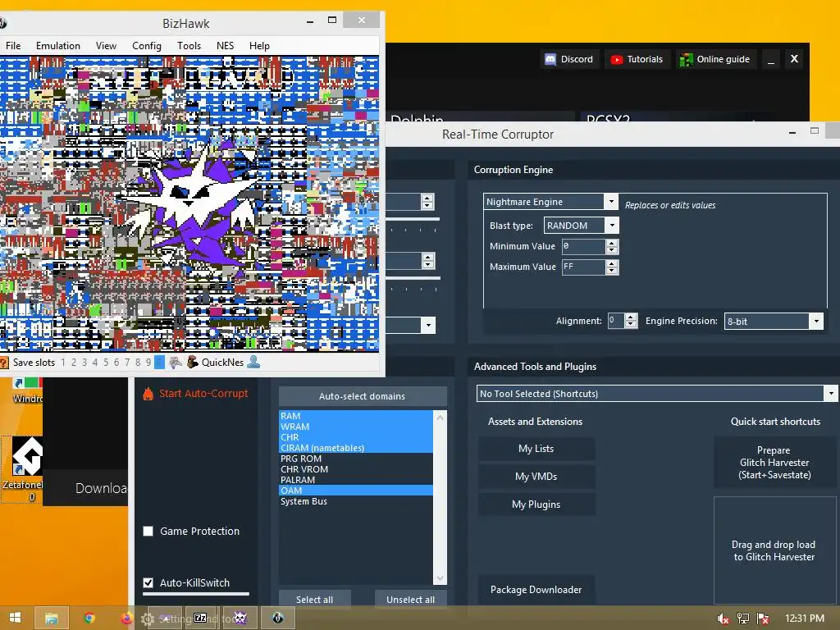This screenshot has height=630, width=840.
Task: Open the partially hidden dropdown beside BizHawk window
Action: point(427,325)
